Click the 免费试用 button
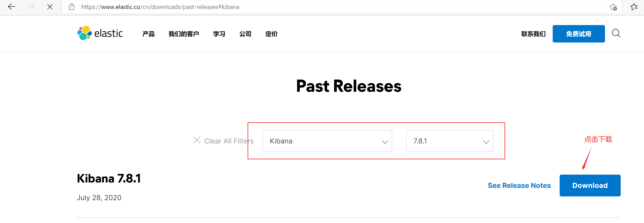Screen dimensions: 644x223 point(578,34)
